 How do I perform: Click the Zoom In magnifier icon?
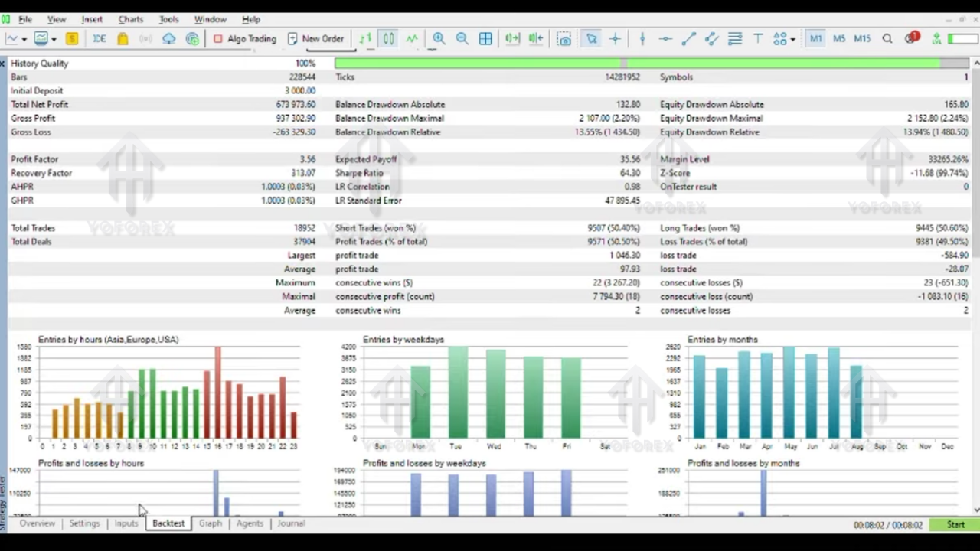click(439, 39)
